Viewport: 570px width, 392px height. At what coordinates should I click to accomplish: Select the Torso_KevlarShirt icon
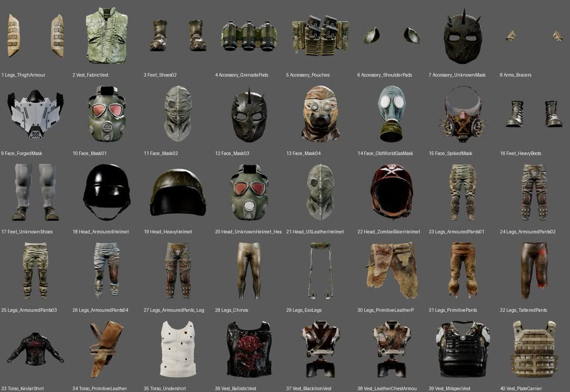coord(36,349)
